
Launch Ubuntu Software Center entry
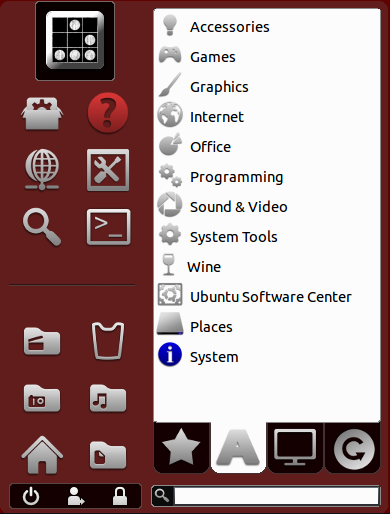click(x=267, y=297)
